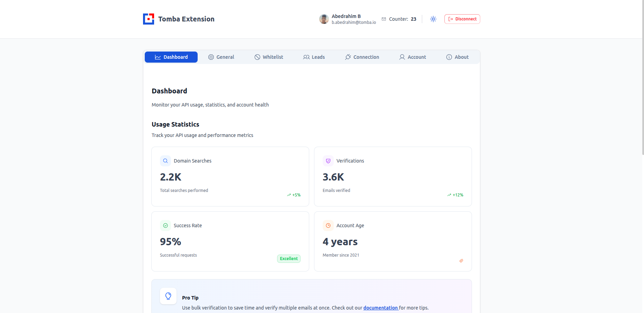Screen dimensions: 644x313
Task: Click the user avatar photo
Action: click(324, 19)
